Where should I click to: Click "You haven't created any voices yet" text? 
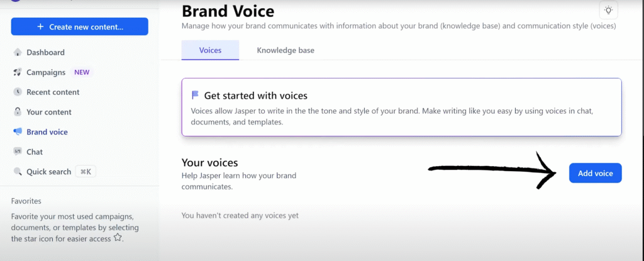[240, 215]
